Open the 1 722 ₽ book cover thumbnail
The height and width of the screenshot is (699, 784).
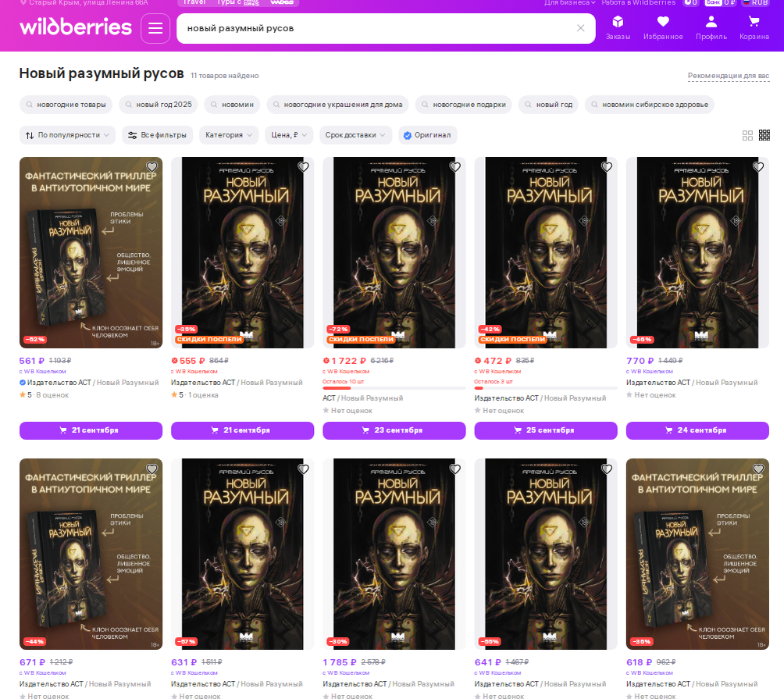[394, 252]
